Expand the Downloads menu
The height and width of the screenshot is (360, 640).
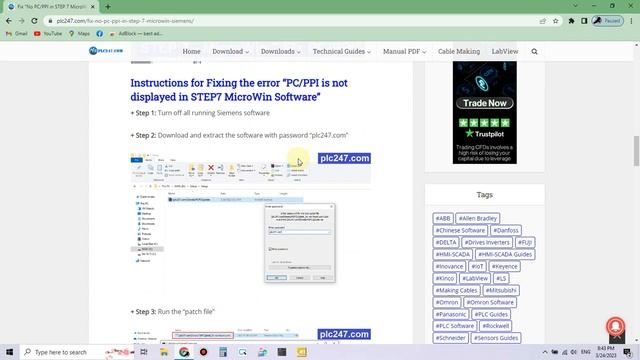coord(281,51)
